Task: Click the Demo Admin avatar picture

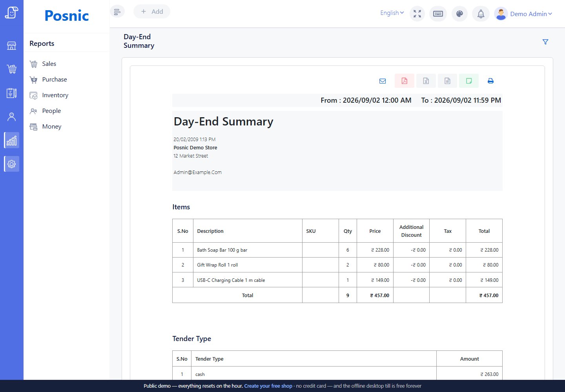Action: (501, 14)
